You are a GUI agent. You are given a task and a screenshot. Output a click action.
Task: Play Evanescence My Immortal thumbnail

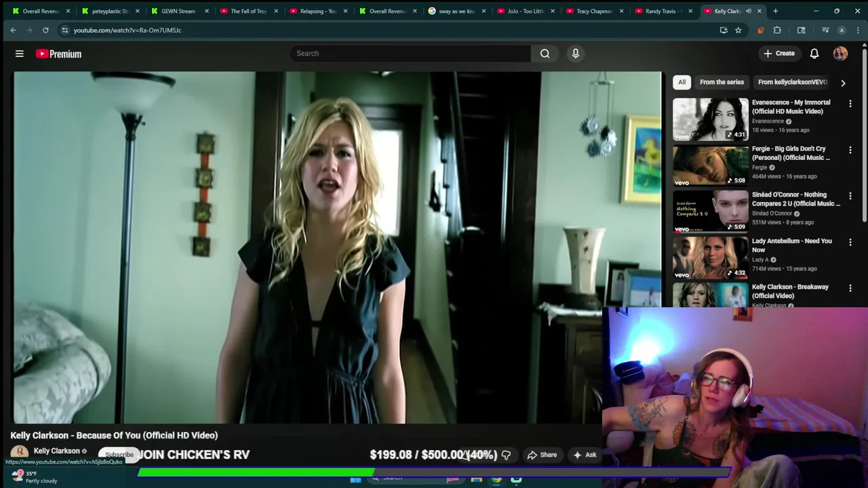point(710,119)
